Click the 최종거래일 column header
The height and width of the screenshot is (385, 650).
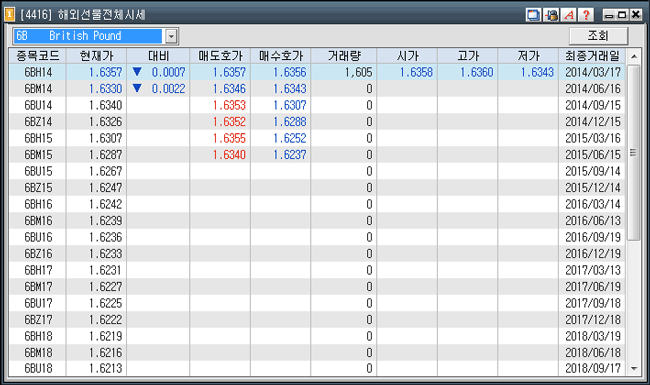592,56
